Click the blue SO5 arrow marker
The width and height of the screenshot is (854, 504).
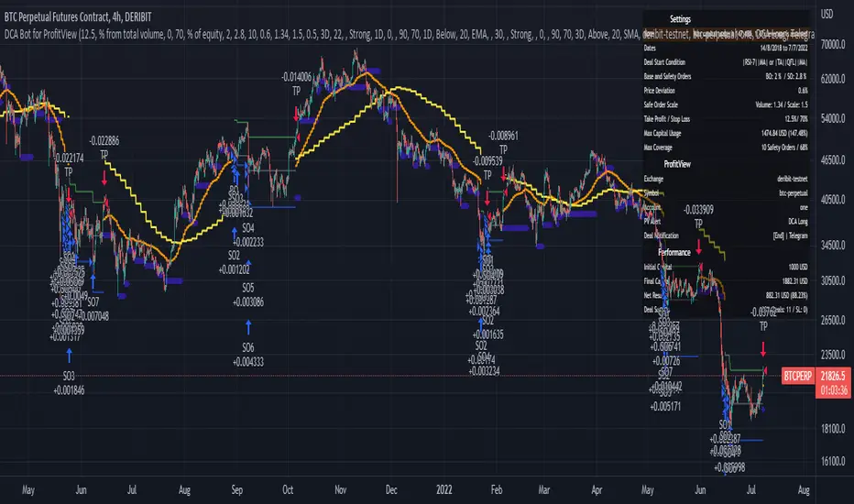(250, 263)
